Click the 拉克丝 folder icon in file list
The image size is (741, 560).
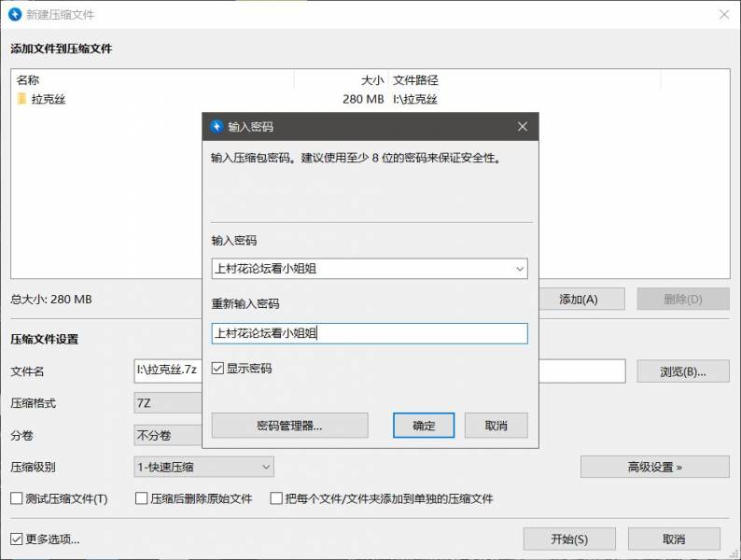pyautogui.click(x=21, y=99)
